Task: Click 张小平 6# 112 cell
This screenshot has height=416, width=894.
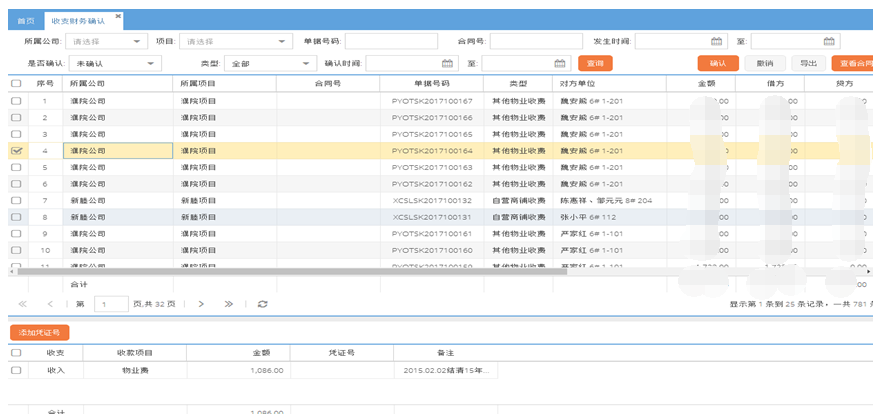Action: (x=609, y=217)
